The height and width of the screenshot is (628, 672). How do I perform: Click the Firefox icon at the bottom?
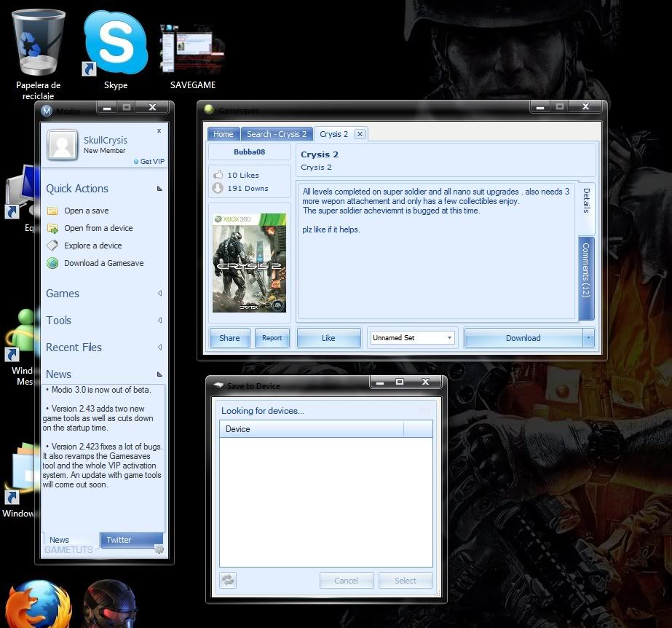[x=39, y=604]
